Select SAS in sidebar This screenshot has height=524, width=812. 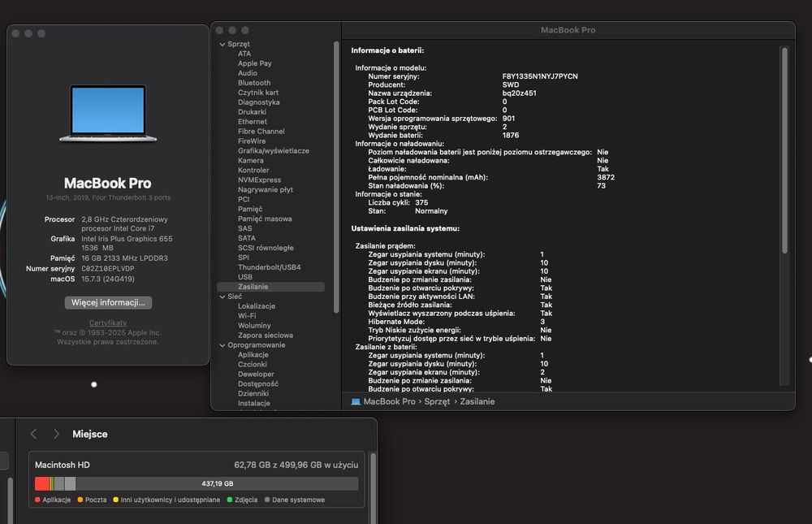click(244, 228)
